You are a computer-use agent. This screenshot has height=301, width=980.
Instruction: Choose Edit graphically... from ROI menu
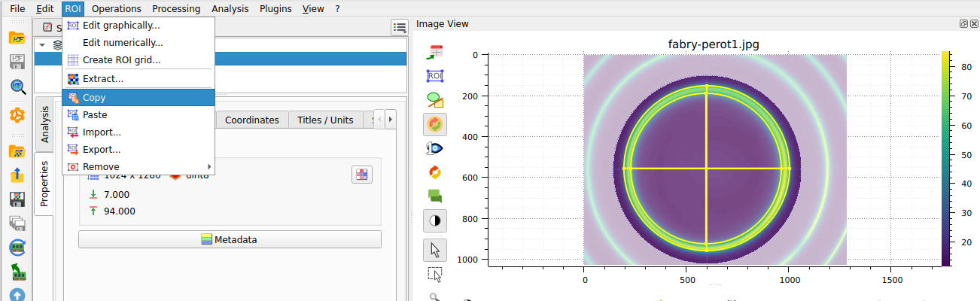click(x=138, y=26)
